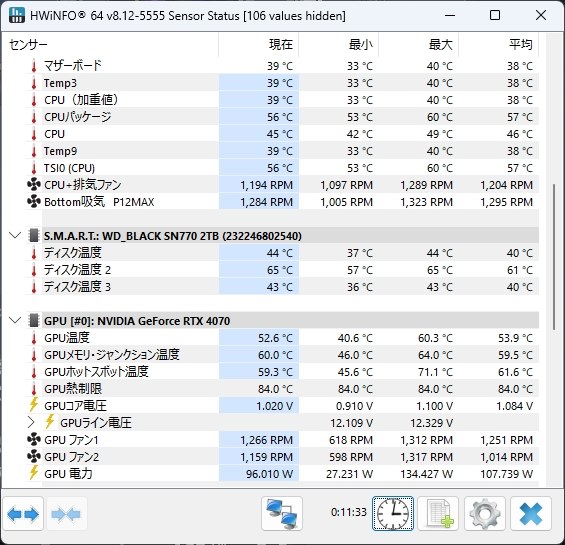This screenshot has width=565, height=545.
Task: Click the 107.739 W average value
Action: click(506, 474)
